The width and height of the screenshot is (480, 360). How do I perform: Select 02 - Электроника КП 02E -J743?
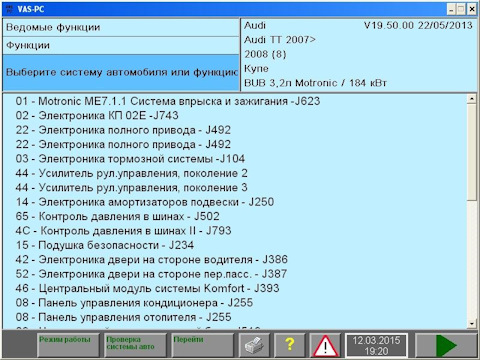pyautogui.click(x=97, y=115)
